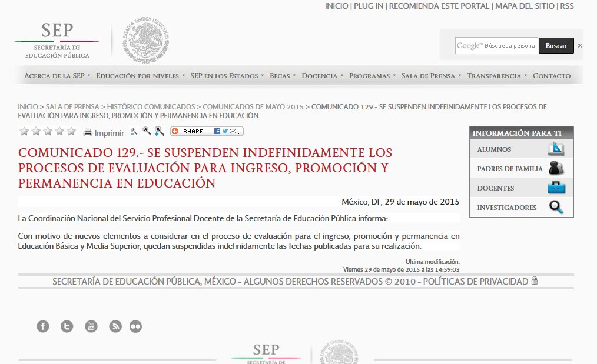Rate the article with the fifth star
Screen dimensions: 597x364
click(71, 131)
